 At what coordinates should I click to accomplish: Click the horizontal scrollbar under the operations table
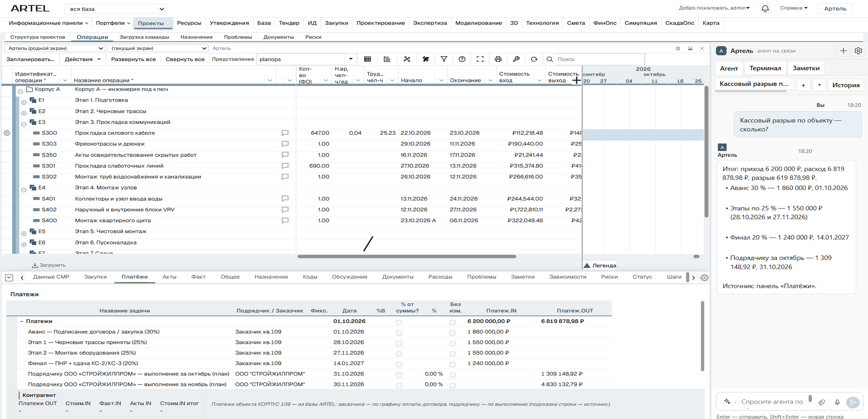(x=407, y=257)
